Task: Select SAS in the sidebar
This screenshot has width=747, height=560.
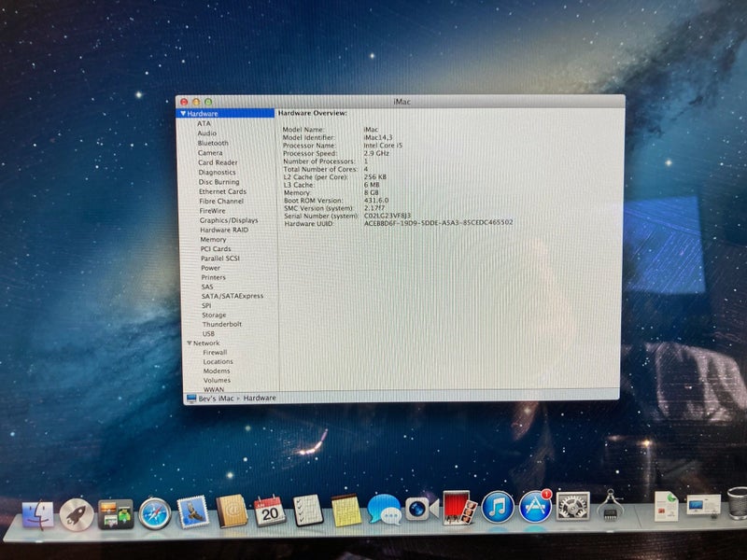Action: 207,287
